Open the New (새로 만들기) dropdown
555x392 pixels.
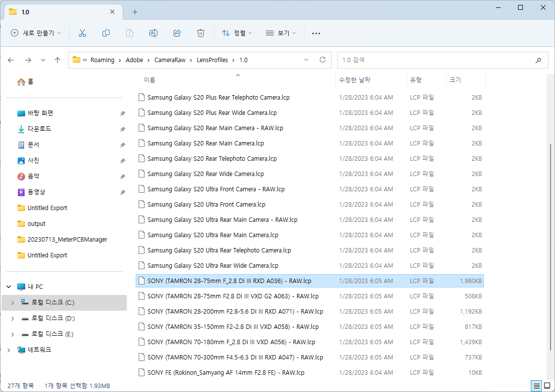click(x=36, y=33)
